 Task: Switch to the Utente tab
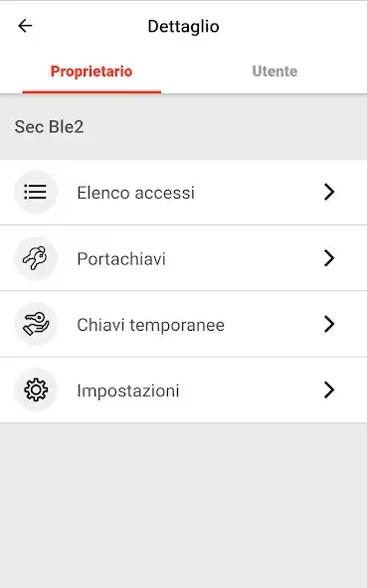click(x=275, y=72)
